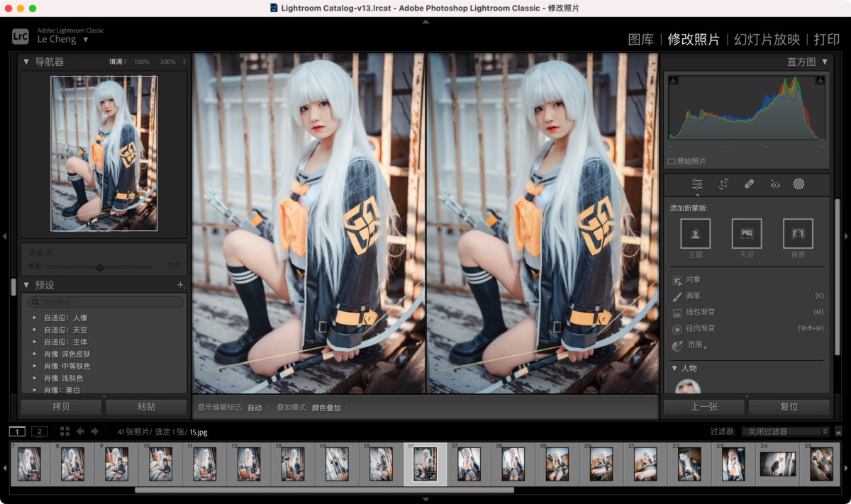Image resolution: width=851 pixels, height=504 pixels.
Task: Create a 天空 sky mask
Action: [x=747, y=233]
